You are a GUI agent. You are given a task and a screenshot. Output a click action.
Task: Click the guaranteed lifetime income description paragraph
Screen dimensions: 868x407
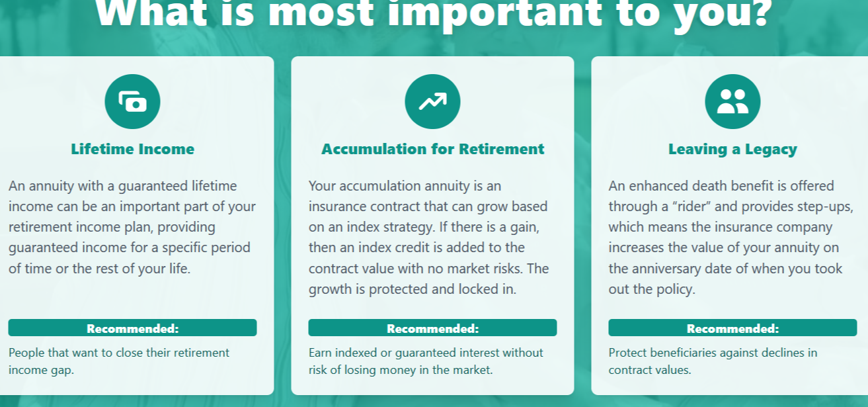pos(132,227)
